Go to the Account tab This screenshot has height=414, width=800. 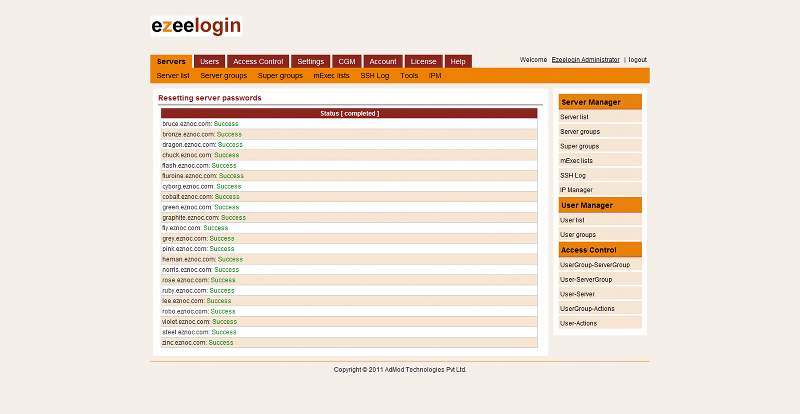click(383, 61)
